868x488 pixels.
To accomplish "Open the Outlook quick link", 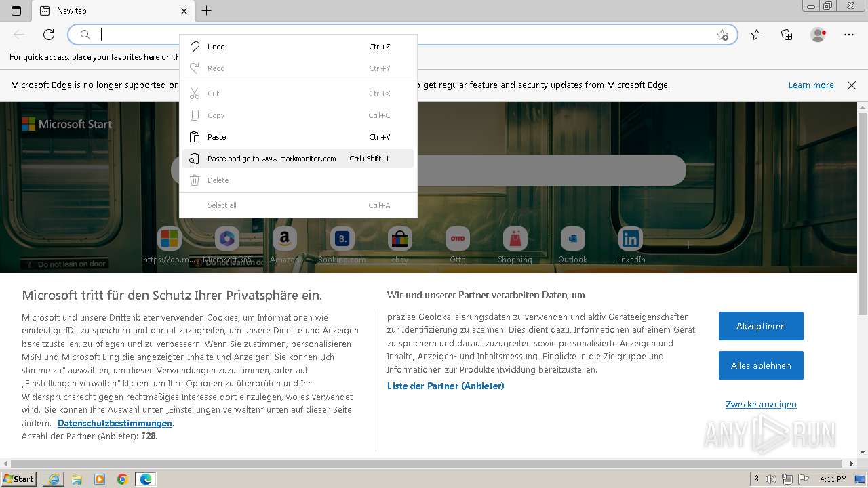I will [573, 245].
